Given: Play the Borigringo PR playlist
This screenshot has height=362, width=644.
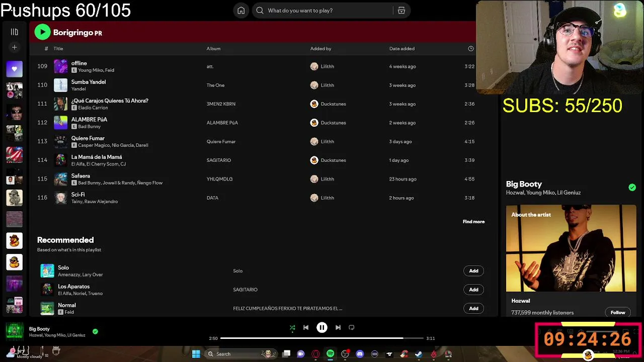Looking at the screenshot, I should click(x=42, y=32).
